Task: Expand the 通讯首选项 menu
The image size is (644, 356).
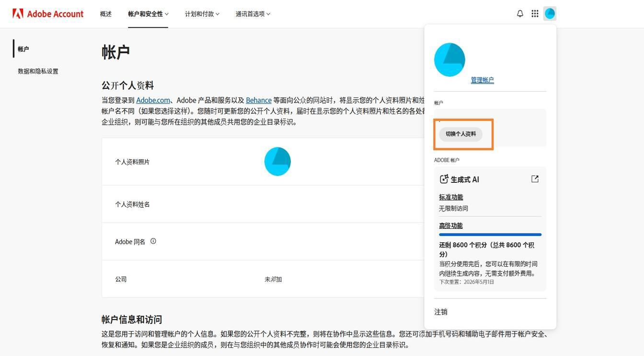Action: tap(253, 14)
